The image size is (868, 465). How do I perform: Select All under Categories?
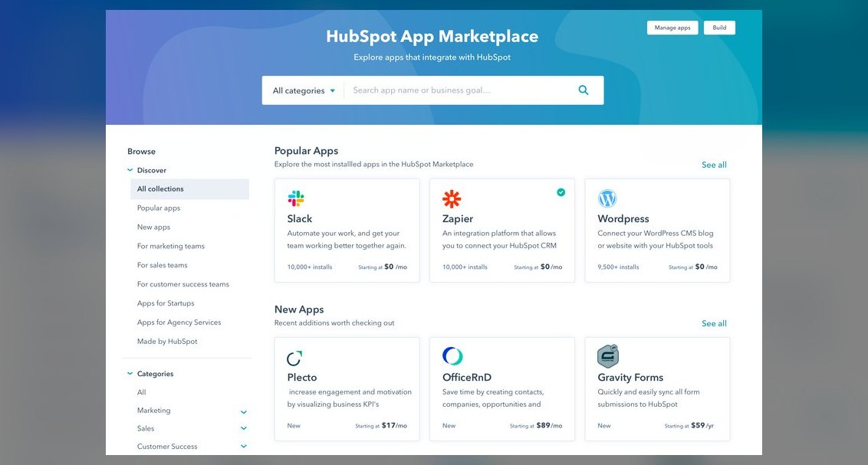point(142,392)
